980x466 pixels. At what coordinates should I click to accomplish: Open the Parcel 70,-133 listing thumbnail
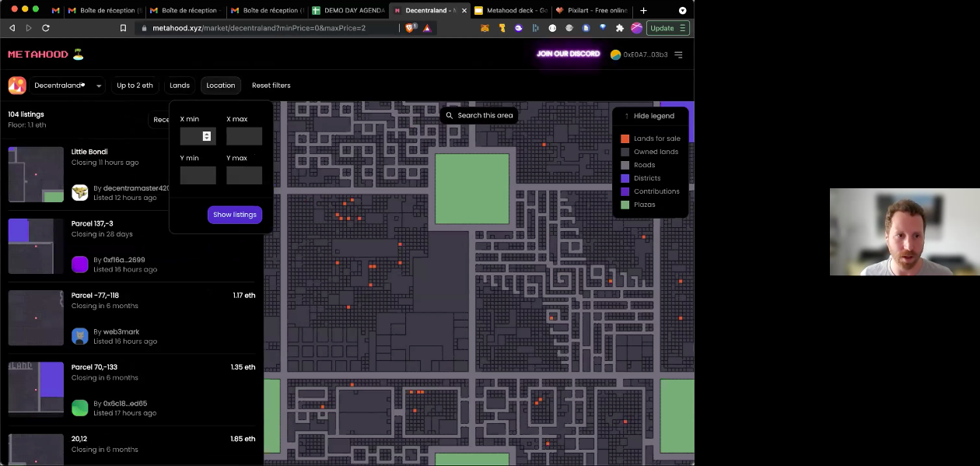(x=36, y=390)
